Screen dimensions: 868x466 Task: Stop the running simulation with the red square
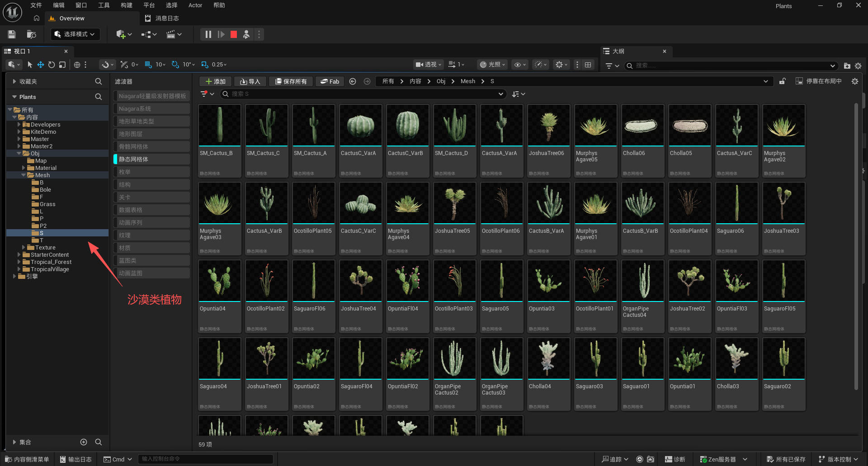(x=234, y=34)
